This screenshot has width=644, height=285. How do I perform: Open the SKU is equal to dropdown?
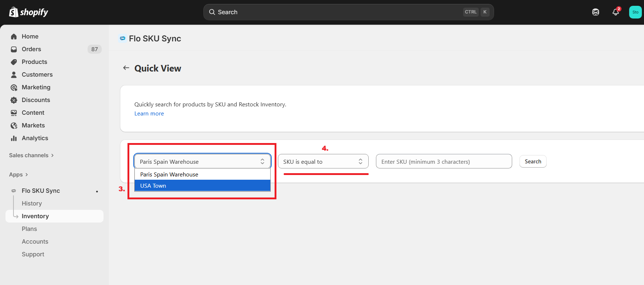[x=323, y=161]
